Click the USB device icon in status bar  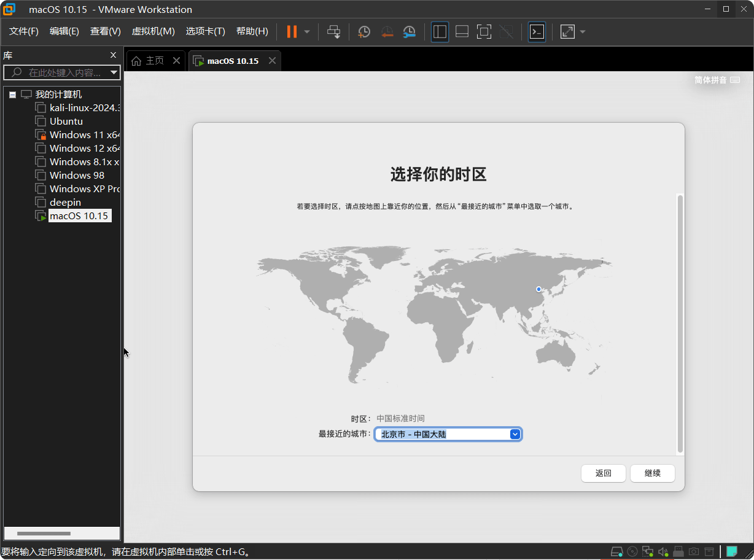(x=678, y=551)
